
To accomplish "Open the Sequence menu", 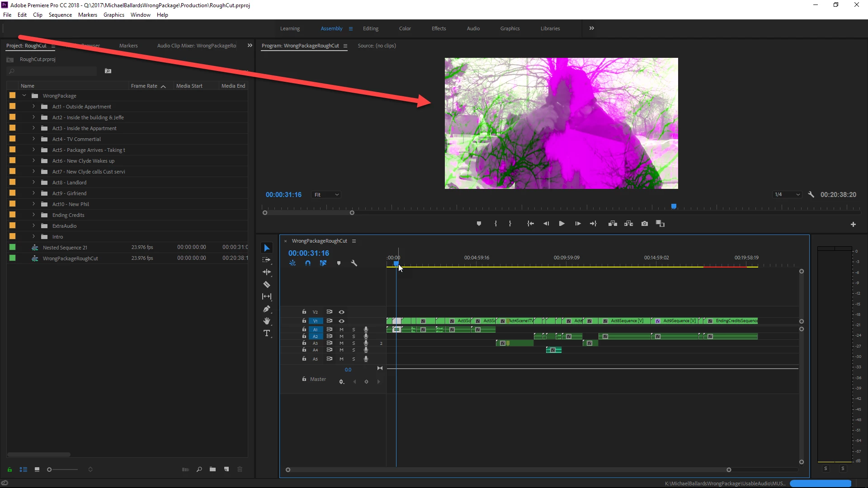I will coord(60,15).
